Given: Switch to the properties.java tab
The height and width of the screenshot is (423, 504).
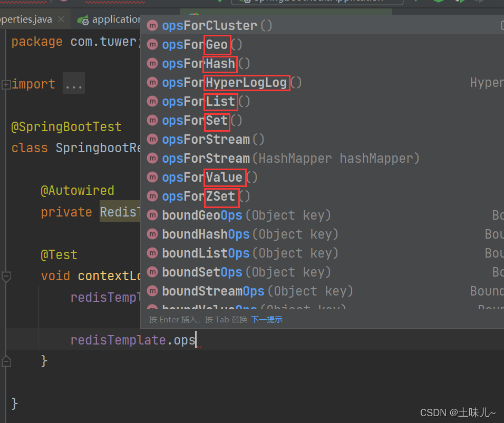Looking at the screenshot, I should click(34, 19).
